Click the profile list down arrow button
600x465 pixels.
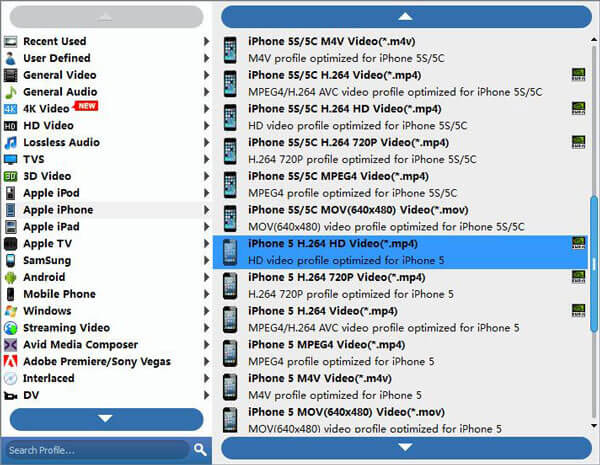[x=406, y=447]
